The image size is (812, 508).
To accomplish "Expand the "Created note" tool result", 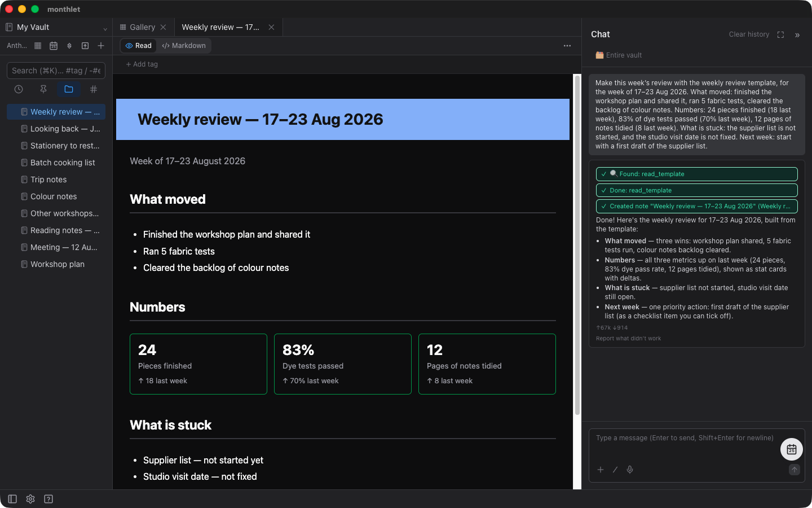I will coord(696,206).
